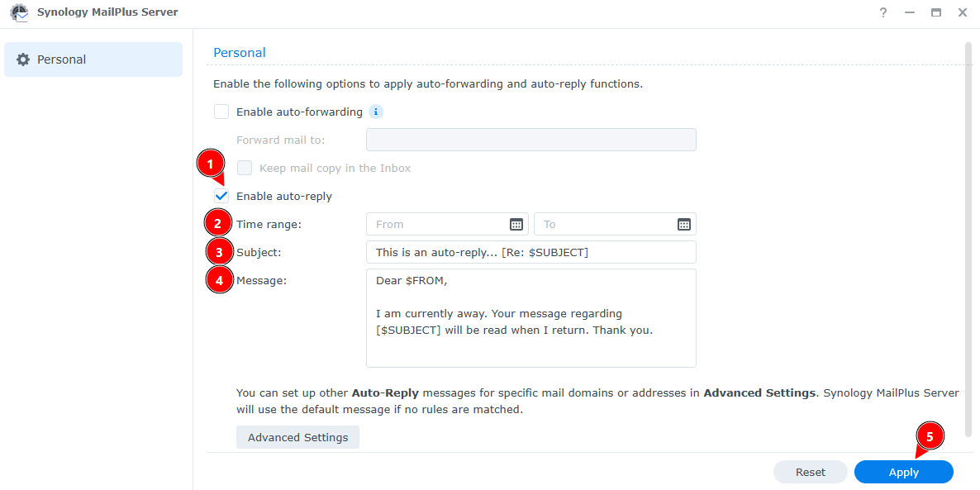
Task: Focus the Subject text field
Action: 530,252
